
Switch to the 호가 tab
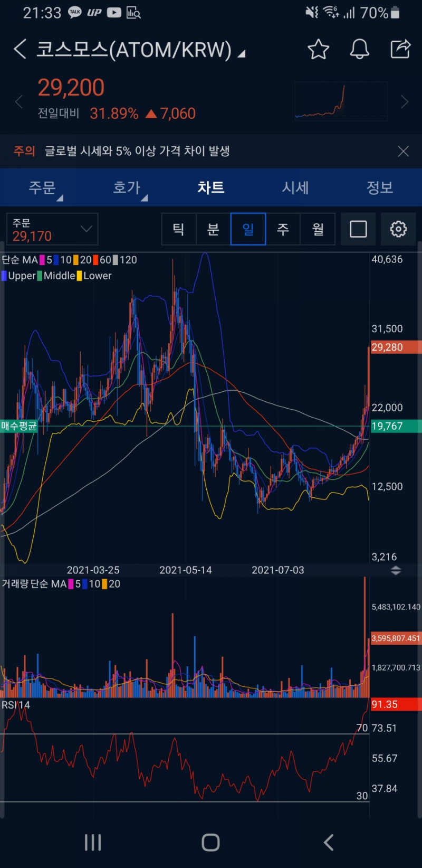pyautogui.click(x=127, y=187)
